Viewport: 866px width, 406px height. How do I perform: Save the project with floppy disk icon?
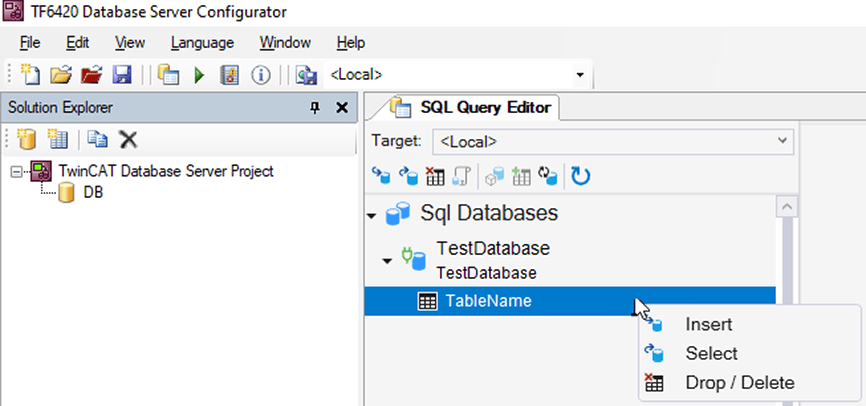(x=122, y=75)
